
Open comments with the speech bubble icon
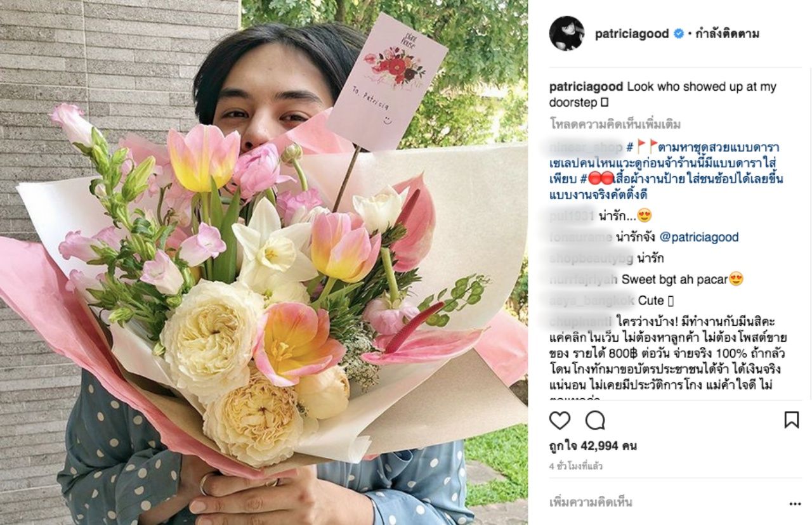tap(595, 420)
